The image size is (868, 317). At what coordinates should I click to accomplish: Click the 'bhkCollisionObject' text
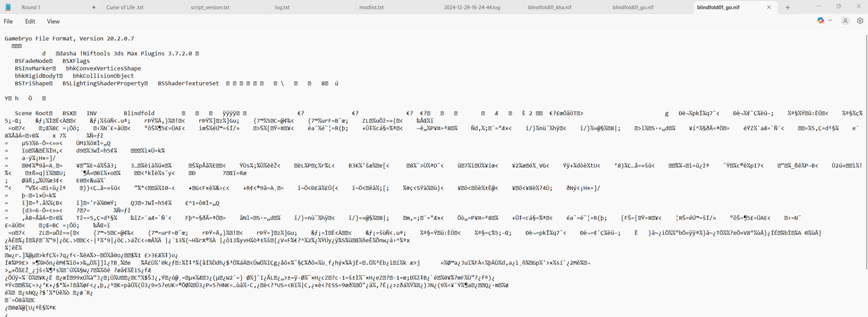pos(104,76)
